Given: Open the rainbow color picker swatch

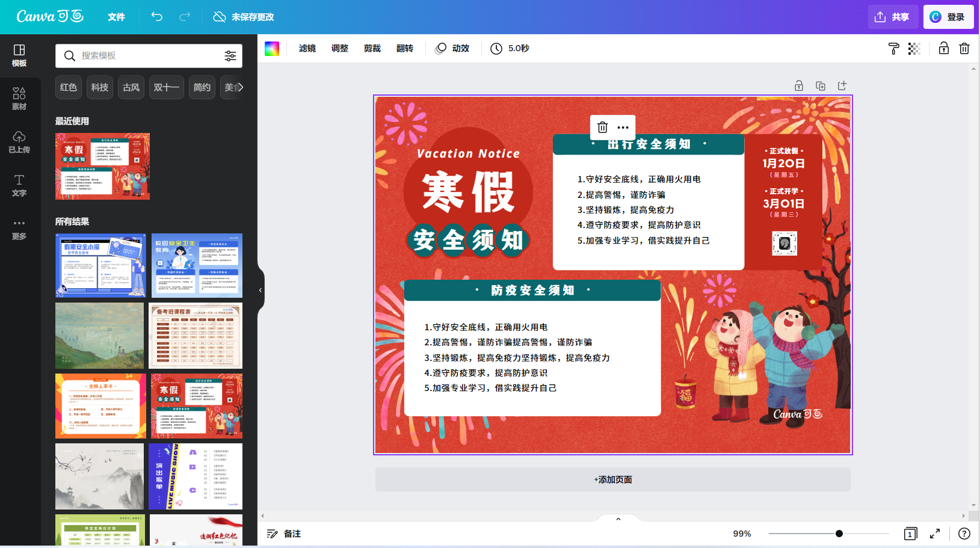Looking at the screenshot, I should click(x=272, y=49).
